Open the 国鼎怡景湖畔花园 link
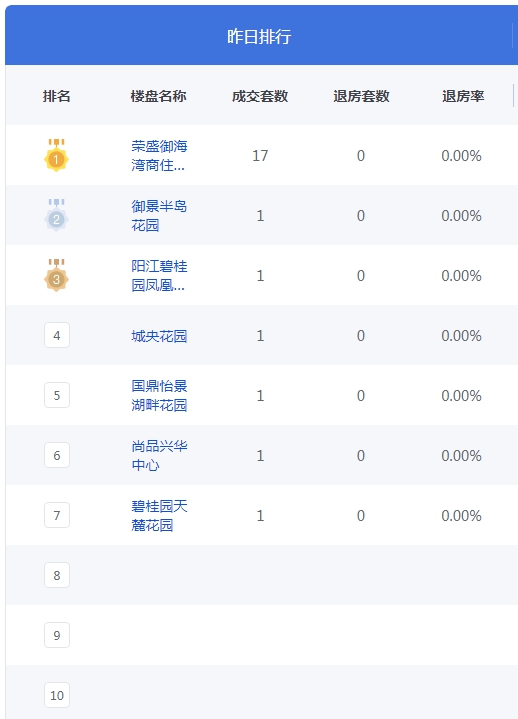518x719 pixels. coord(159,395)
